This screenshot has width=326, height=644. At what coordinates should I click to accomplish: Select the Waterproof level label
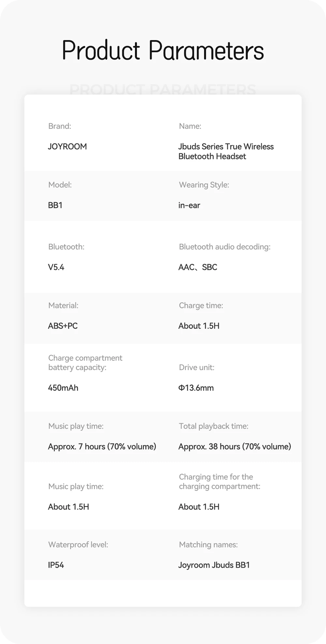[78, 545]
